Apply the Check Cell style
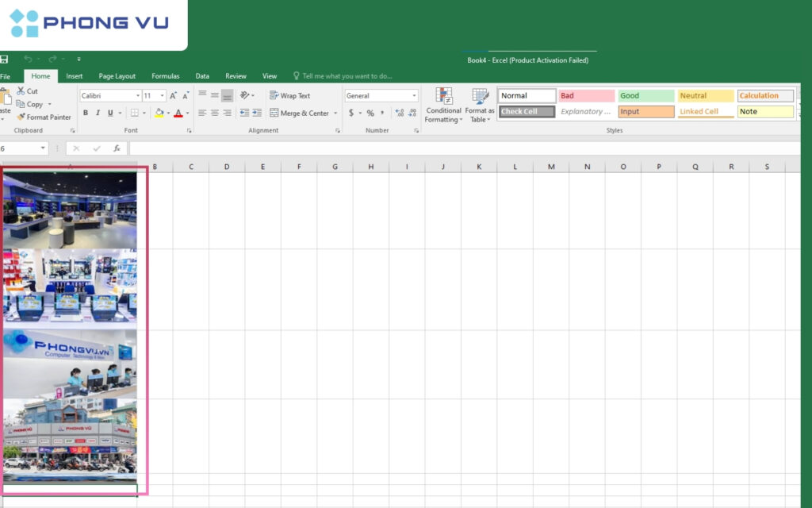Screen dimensions: 812x508 527,111
